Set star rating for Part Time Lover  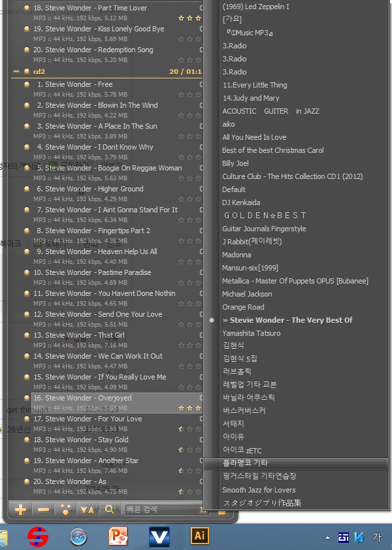pos(190,18)
